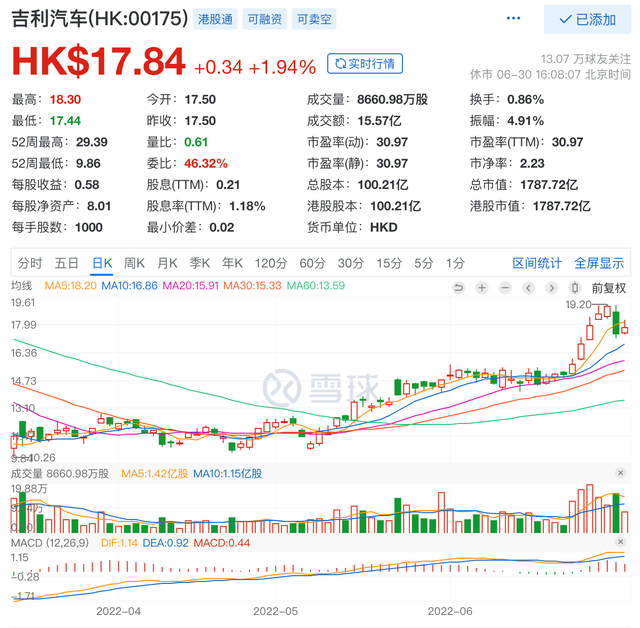This screenshot has height=628, width=640.
Task: Click the 13.07 万球友关注 follower count
Action: pos(586,59)
